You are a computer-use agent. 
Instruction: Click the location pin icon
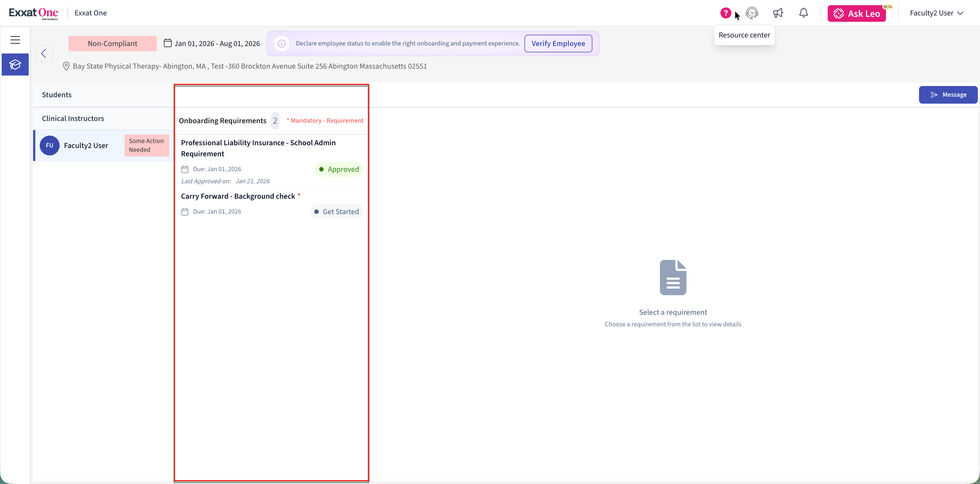tap(66, 66)
